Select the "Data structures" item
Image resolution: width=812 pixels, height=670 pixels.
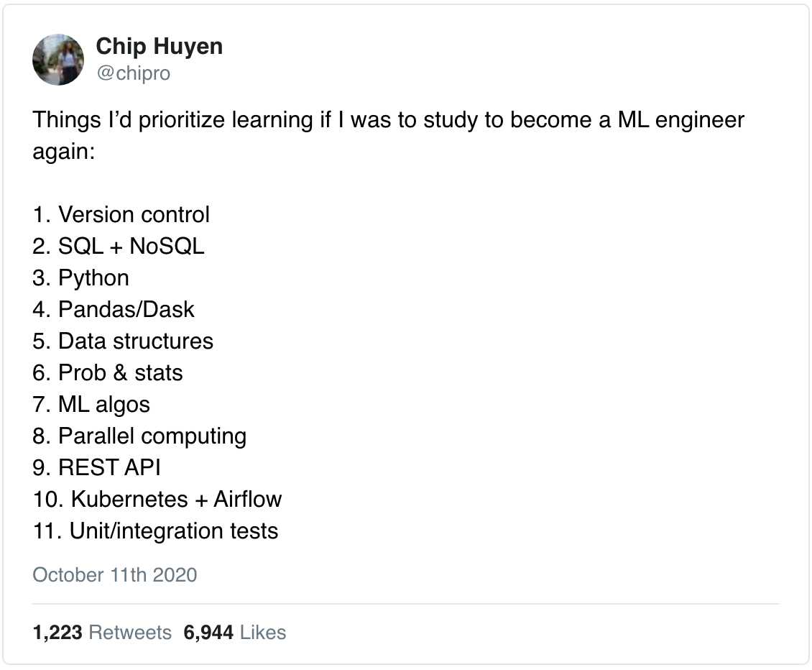(123, 341)
